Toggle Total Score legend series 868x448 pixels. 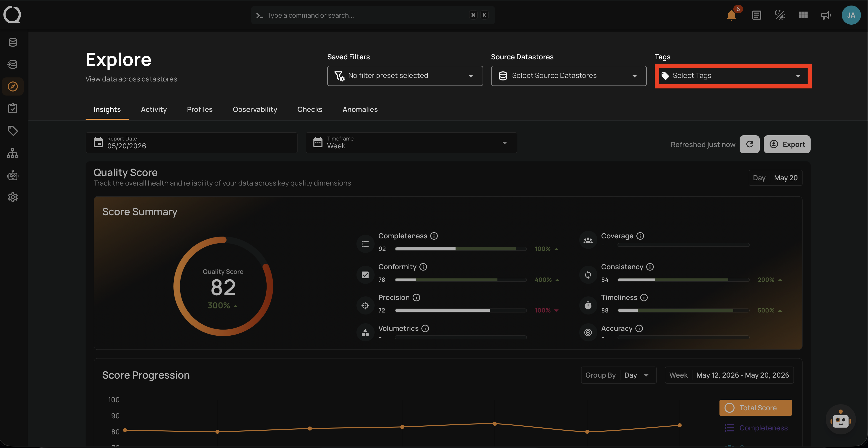(755, 408)
